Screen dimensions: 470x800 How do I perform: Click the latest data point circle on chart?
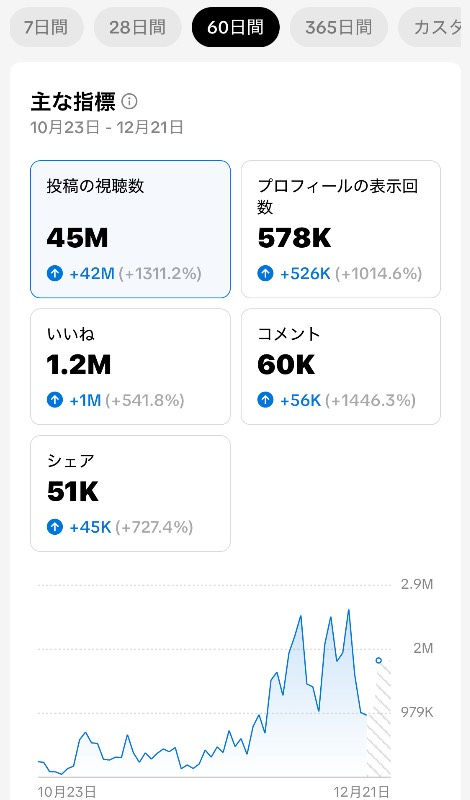tap(379, 660)
